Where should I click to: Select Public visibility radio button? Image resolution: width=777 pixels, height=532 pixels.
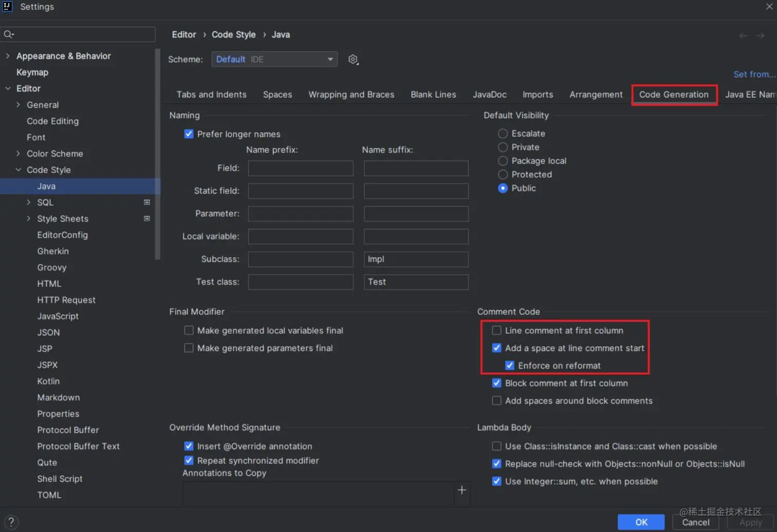503,188
